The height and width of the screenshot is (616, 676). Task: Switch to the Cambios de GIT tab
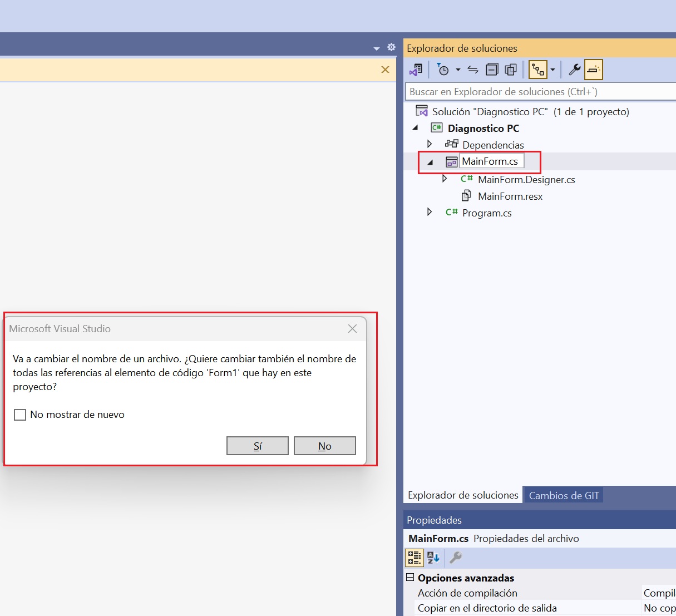[x=564, y=495]
